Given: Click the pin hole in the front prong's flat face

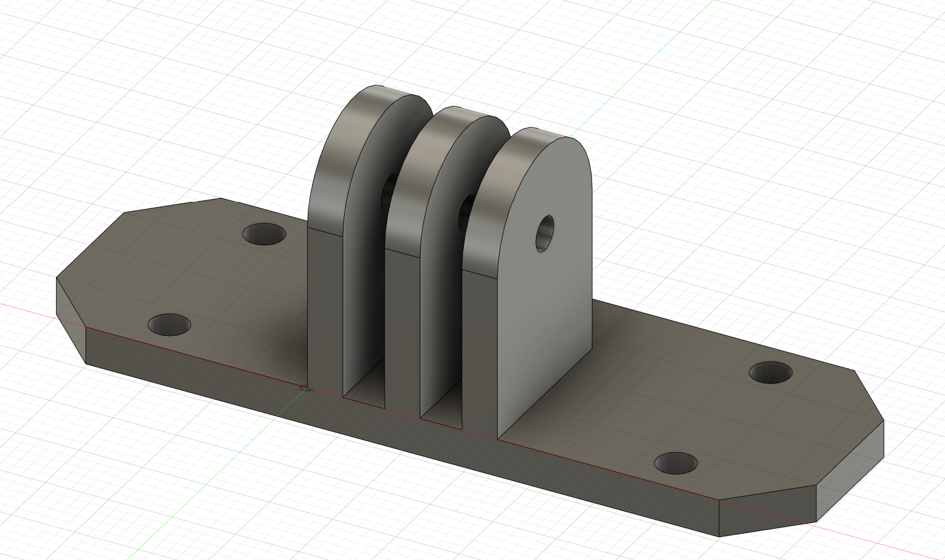Looking at the screenshot, I should [x=545, y=234].
